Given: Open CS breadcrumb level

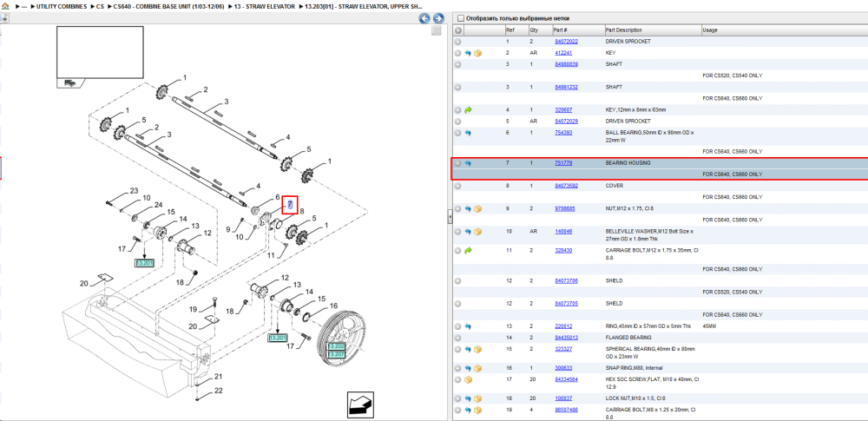Looking at the screenshot, I should (x=100, y=6).
